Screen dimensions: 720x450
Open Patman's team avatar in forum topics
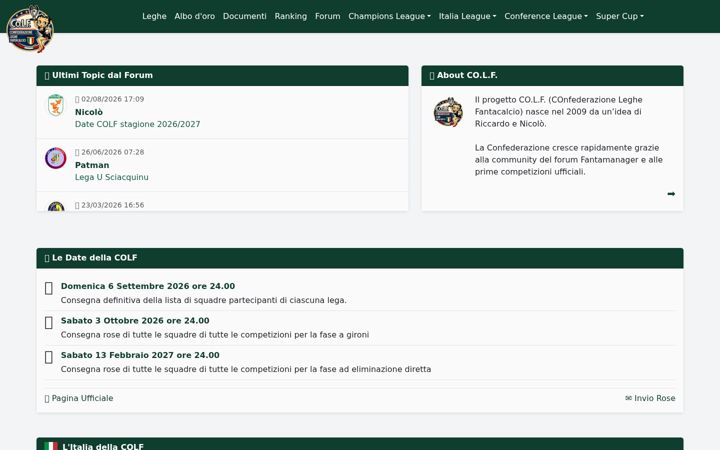(56, 158)
